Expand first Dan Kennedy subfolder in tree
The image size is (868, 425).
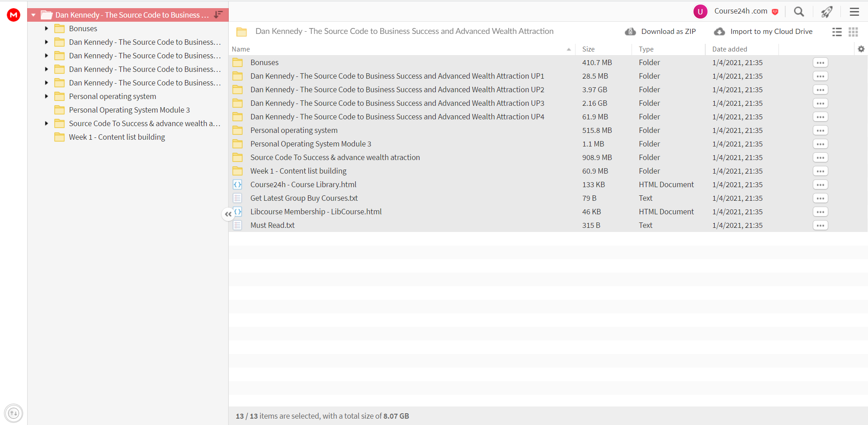tap(46, 42)
